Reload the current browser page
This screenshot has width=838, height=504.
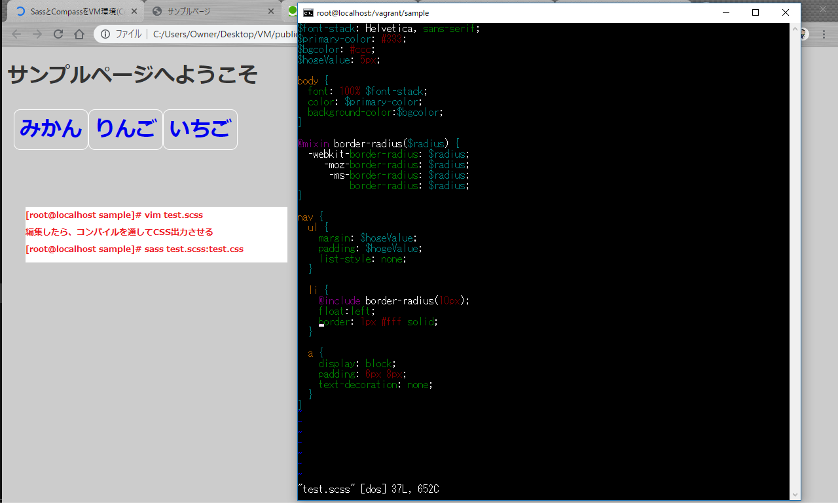tap(58, 34)
